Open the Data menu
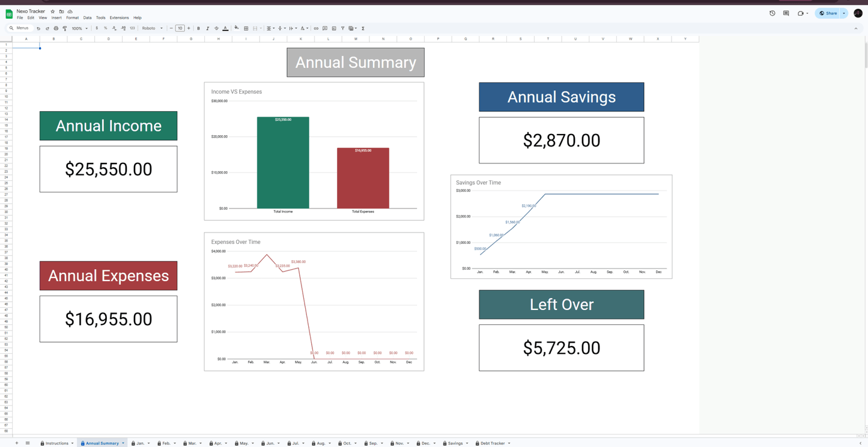 (88, 18)
